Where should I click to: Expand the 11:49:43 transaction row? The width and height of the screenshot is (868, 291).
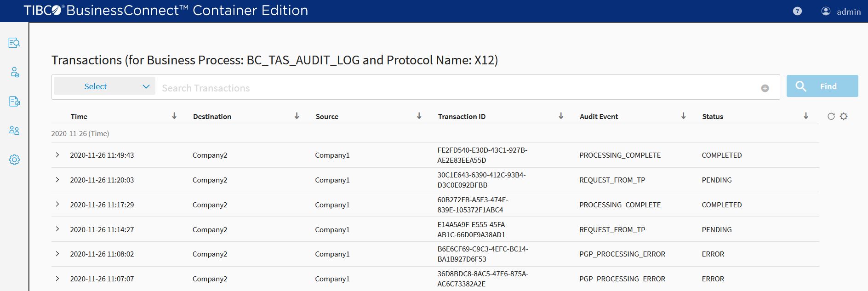pos(57,155)
